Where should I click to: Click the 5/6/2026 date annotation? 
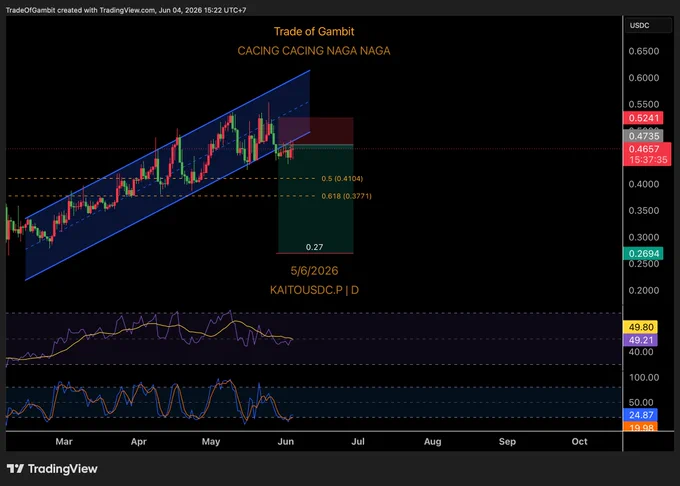click(x=314, y=271)
